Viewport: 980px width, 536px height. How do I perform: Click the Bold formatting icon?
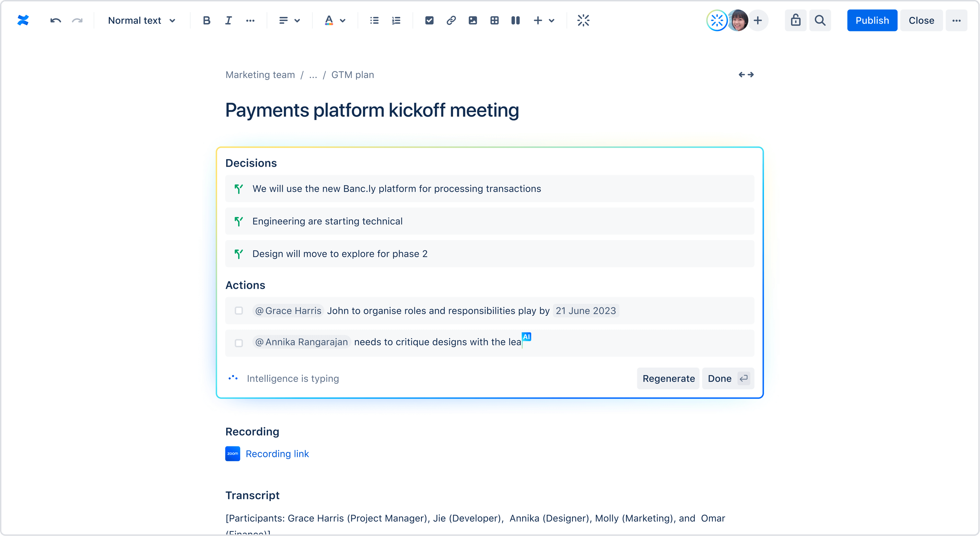click(207, 20)
